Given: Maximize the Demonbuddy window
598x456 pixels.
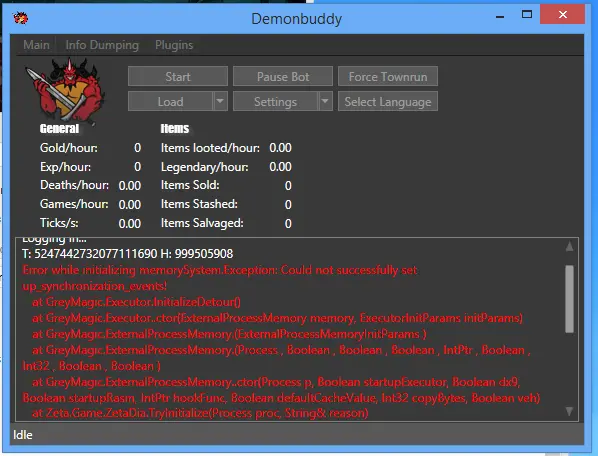Looking at the screenshot, I should pos(527,15).
